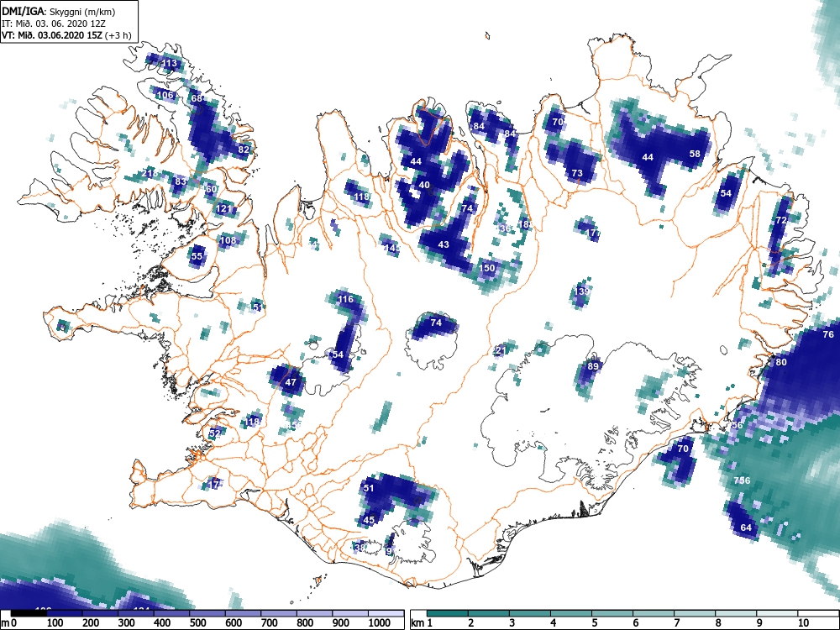
Task: Click the '64' offshore value in the southeast
Action: click(746, 528)
